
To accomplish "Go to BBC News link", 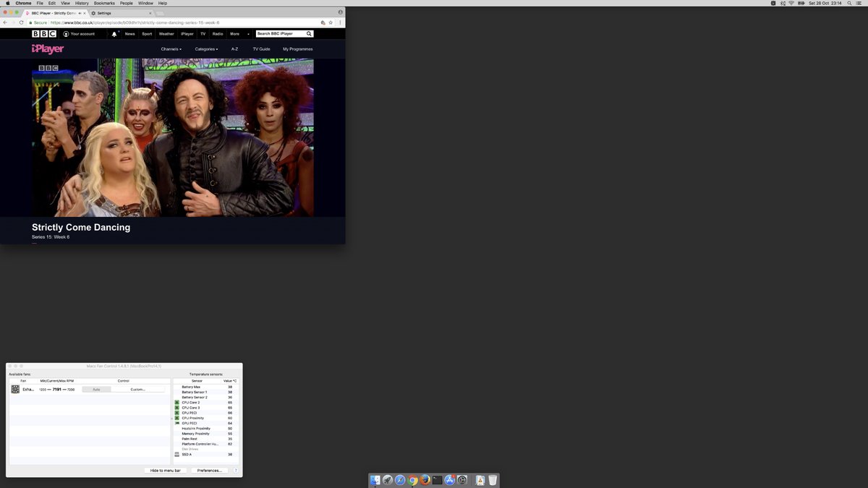I will click(x=129, y=34).
